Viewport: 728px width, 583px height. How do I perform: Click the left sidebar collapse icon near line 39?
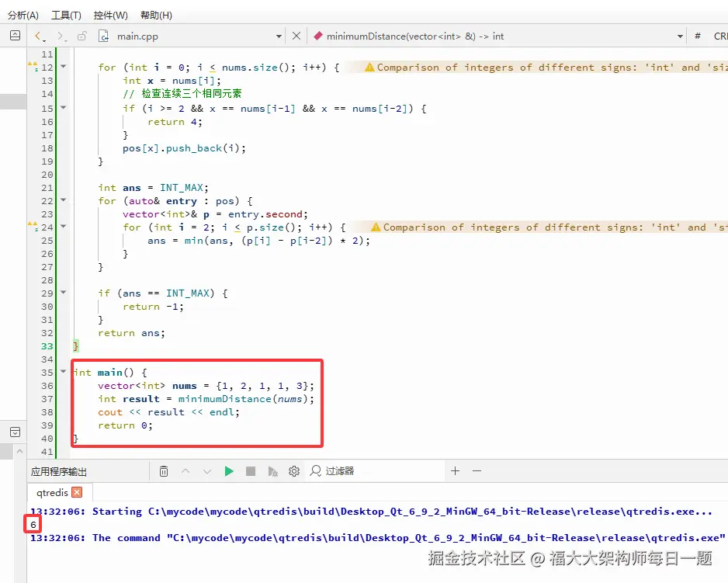coord(15,432)
